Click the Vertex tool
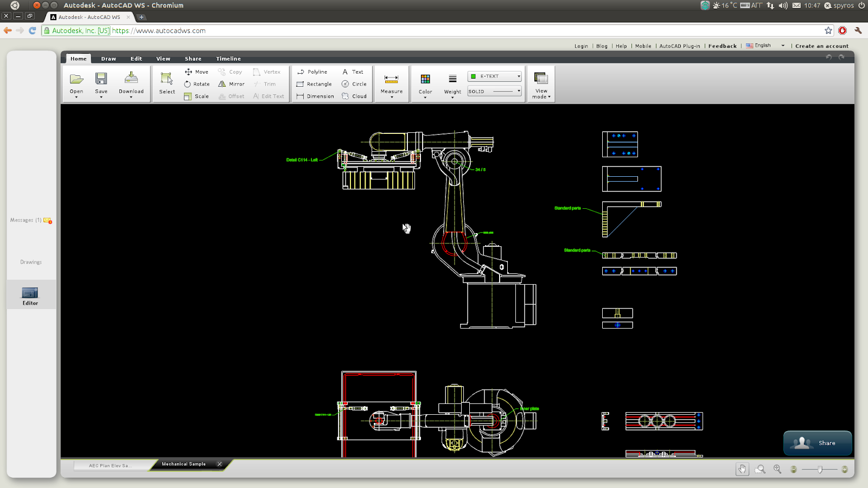This screenshot has height=488, width=868. tap(266, 72)
